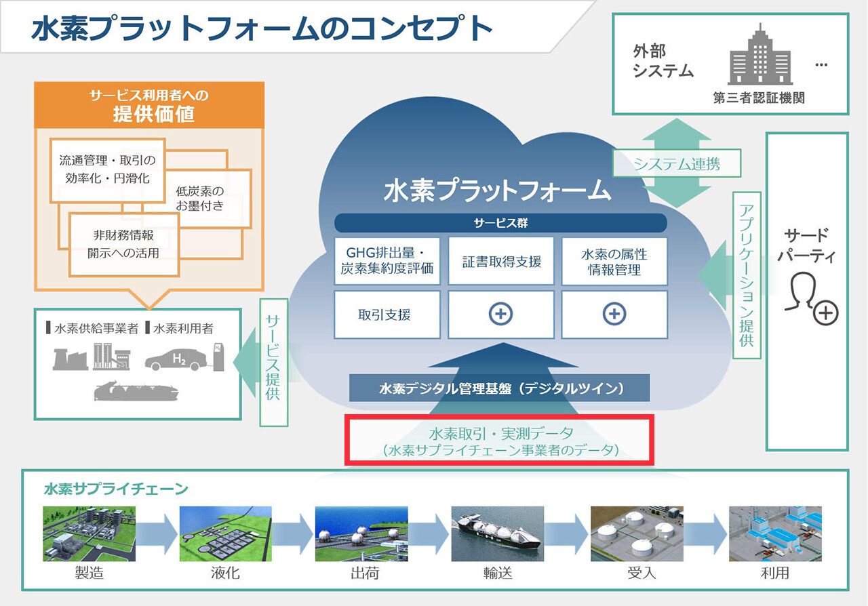Click the hydrogen fueling station pump icon

pyautogui.click(x=218, y=356)
